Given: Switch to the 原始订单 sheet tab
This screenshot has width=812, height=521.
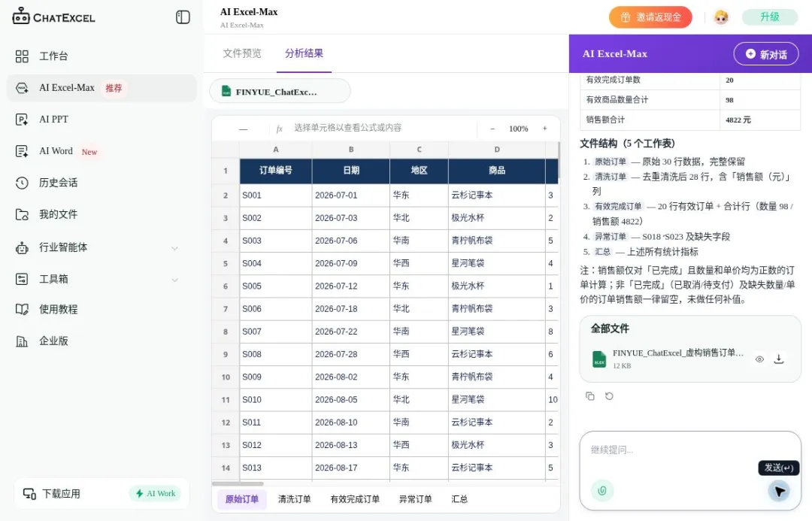Looking at the screenshot, I should point(242,499).
